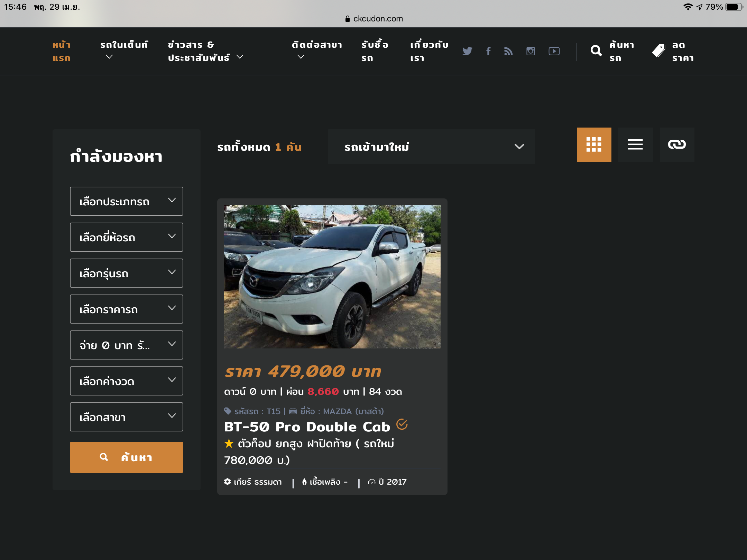Click the magnifier search icon in header
Screen dimensions: 747x560
tap(596, 51)
